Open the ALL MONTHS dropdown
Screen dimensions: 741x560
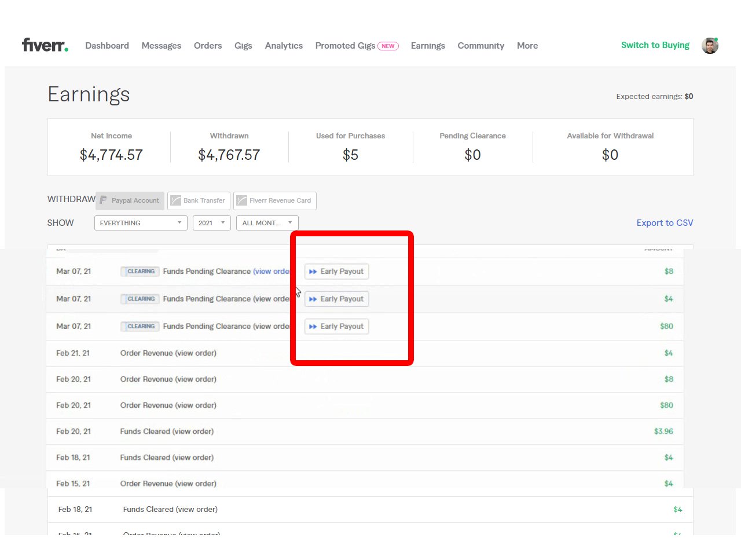coord(267,223)
